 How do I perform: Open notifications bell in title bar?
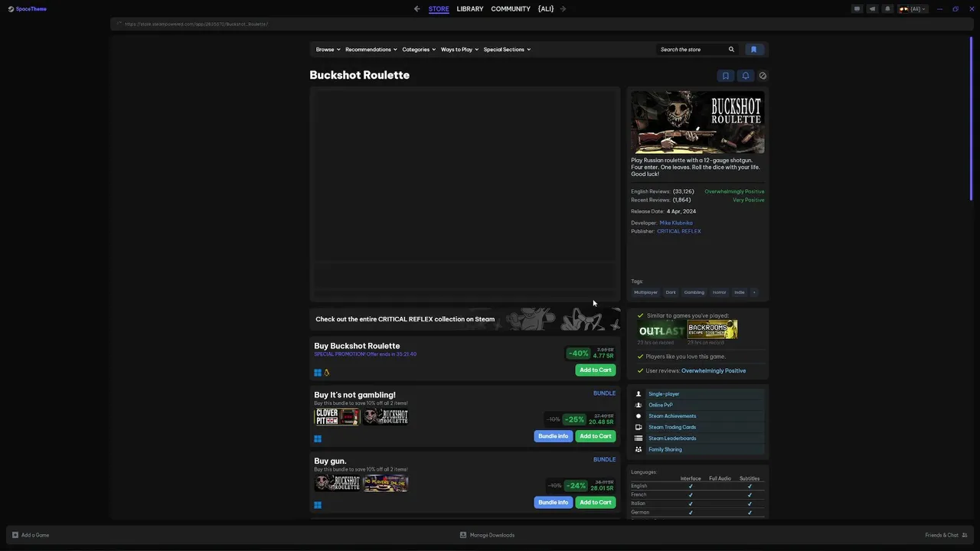(x=887, y=9)
